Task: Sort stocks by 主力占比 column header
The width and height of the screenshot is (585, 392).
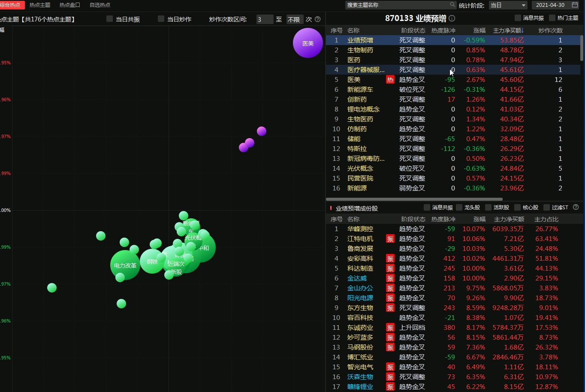Action: [546, 219]
